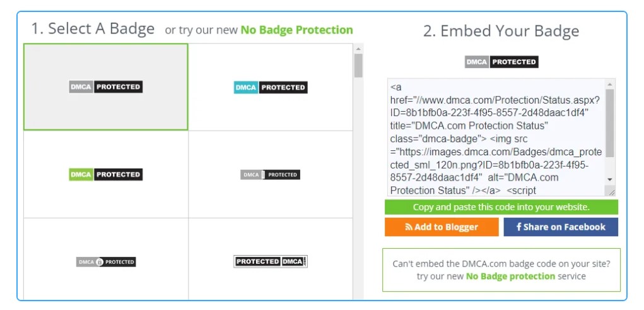This screenshot has height=310, width=644.
Task: Click Copy and paste this code button
Action: click(501, 207)
